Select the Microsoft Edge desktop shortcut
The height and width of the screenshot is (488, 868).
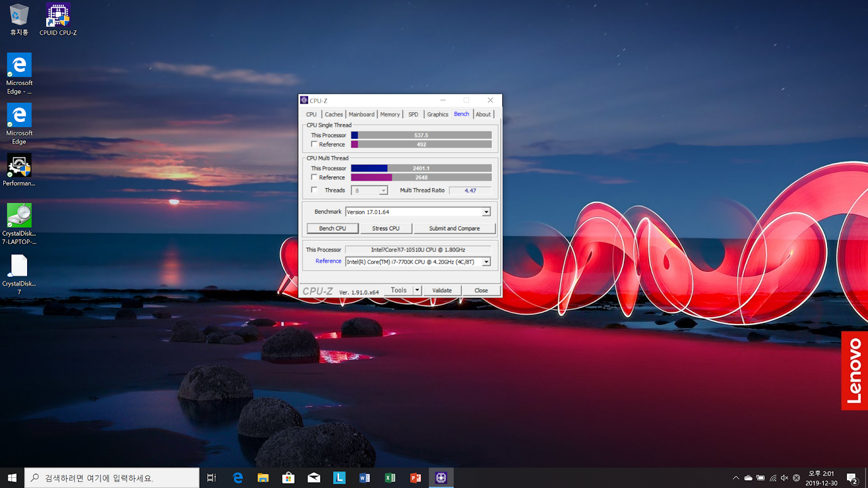[x=19, y=124]
